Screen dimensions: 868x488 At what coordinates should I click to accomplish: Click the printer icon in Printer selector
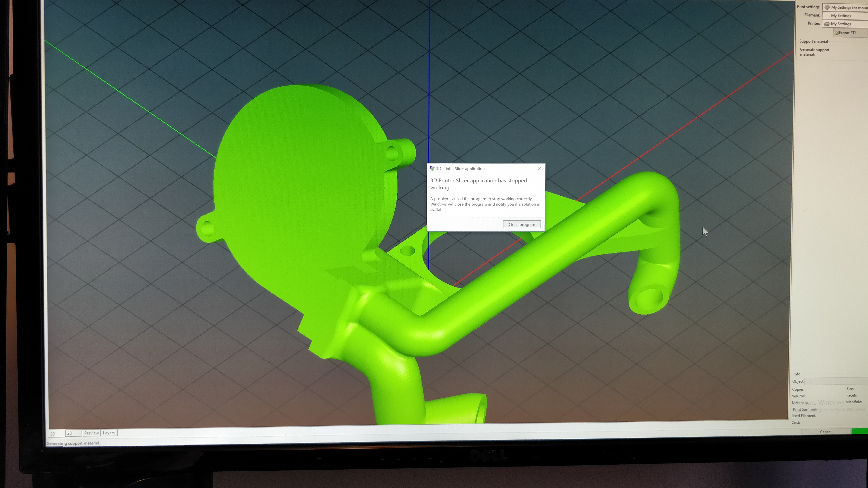coord(827,24)
